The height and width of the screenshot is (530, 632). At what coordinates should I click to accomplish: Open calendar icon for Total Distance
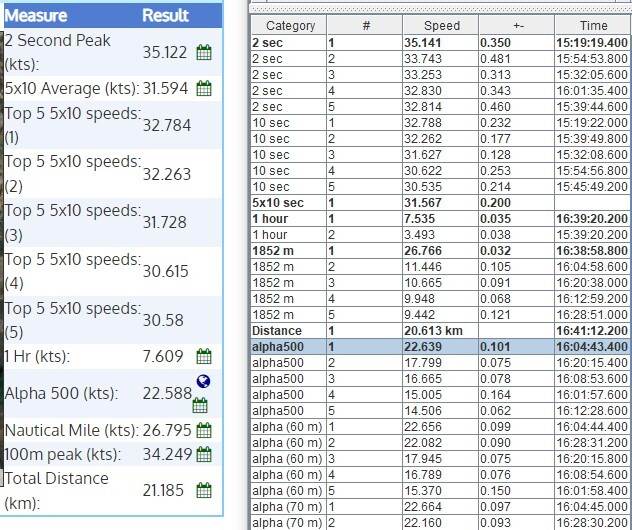(x=204, y=490)
